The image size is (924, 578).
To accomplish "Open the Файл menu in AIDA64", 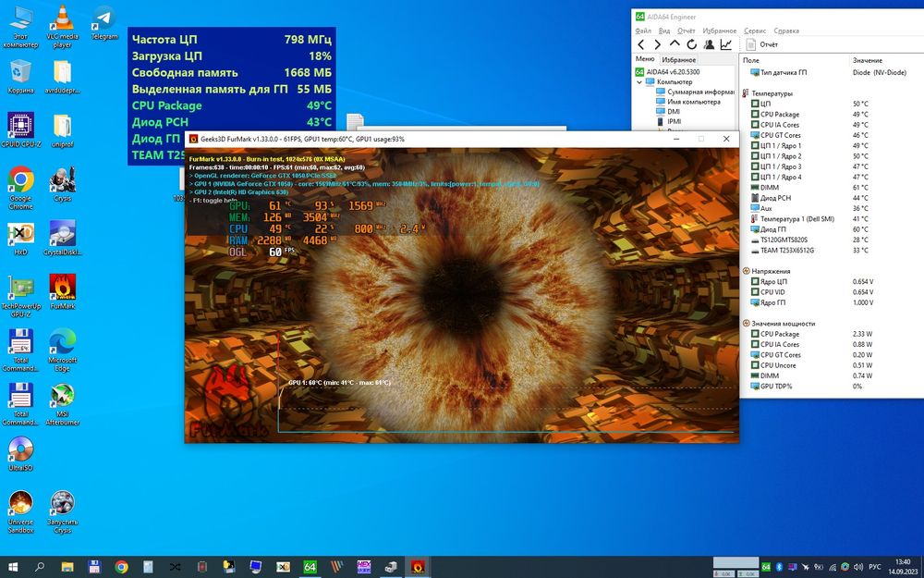I will pos(643,31).
